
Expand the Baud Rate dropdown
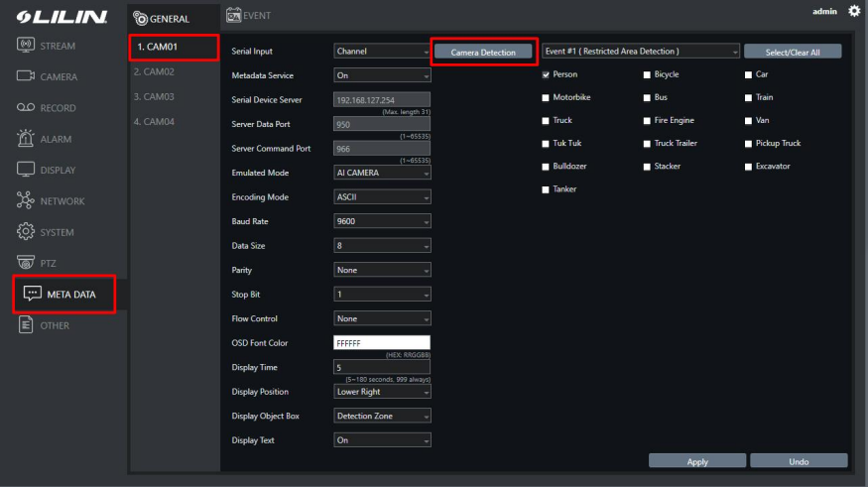[x=382, y=221]
